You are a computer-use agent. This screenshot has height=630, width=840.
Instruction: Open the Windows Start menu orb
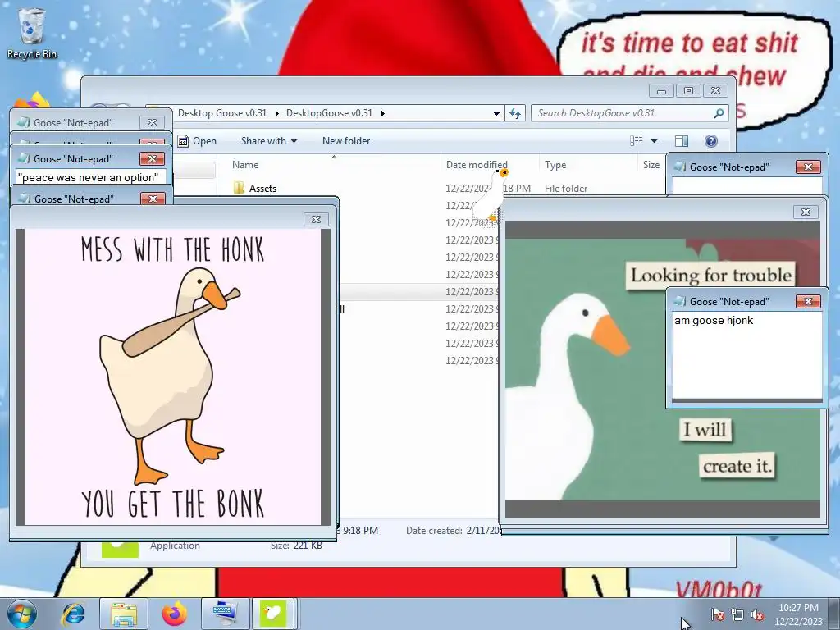tap(22, 614)
